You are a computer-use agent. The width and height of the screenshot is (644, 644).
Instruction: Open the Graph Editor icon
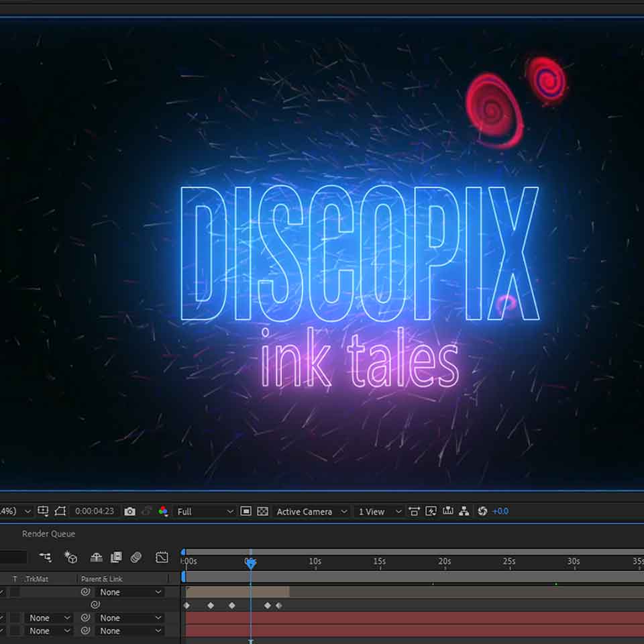(162, 557)
